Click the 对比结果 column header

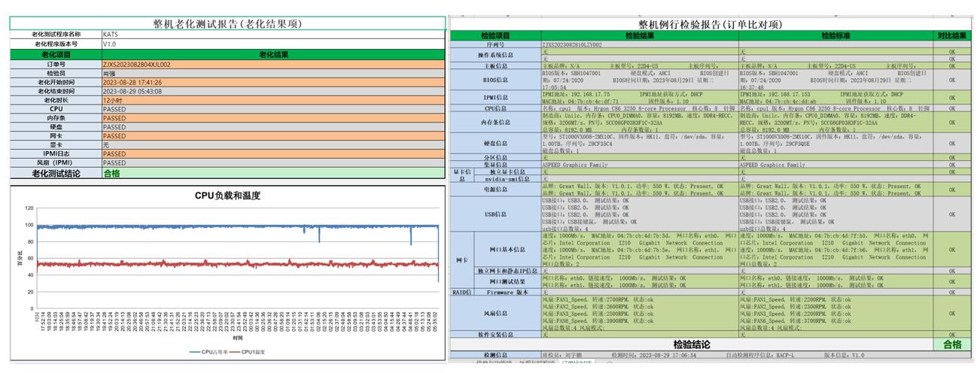point(952,35)
